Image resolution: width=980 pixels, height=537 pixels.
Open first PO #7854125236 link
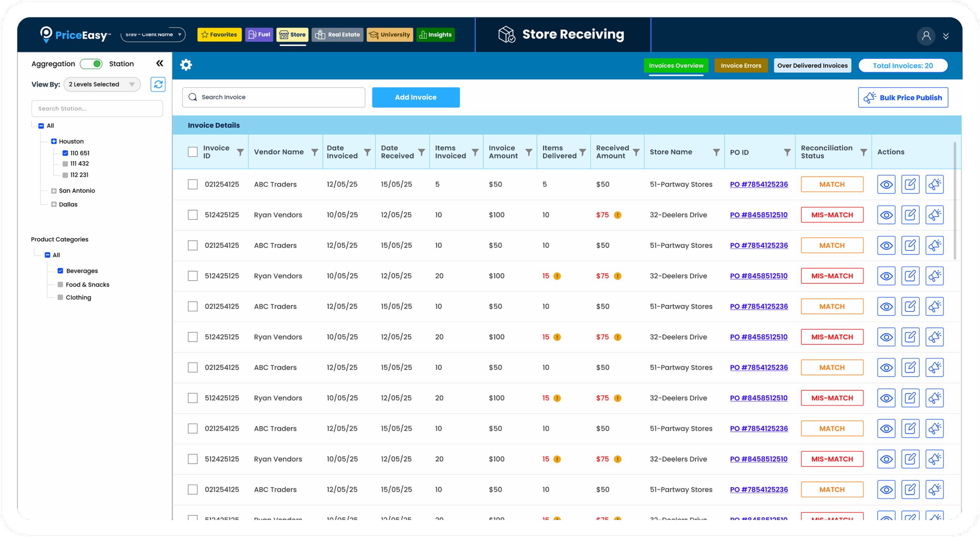tap(759, 184)
